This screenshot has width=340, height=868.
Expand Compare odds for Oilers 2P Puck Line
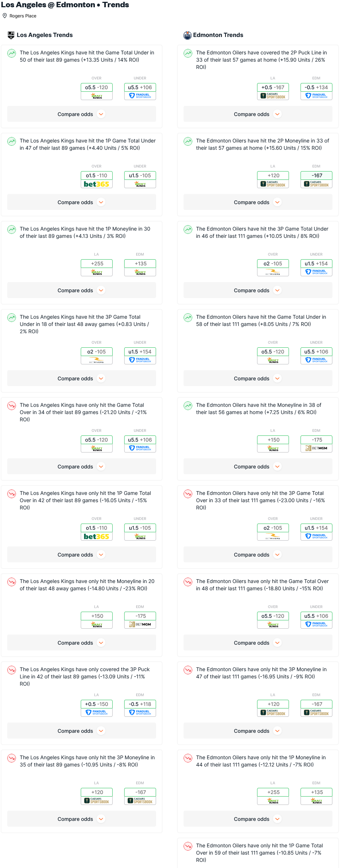(258, 114)
